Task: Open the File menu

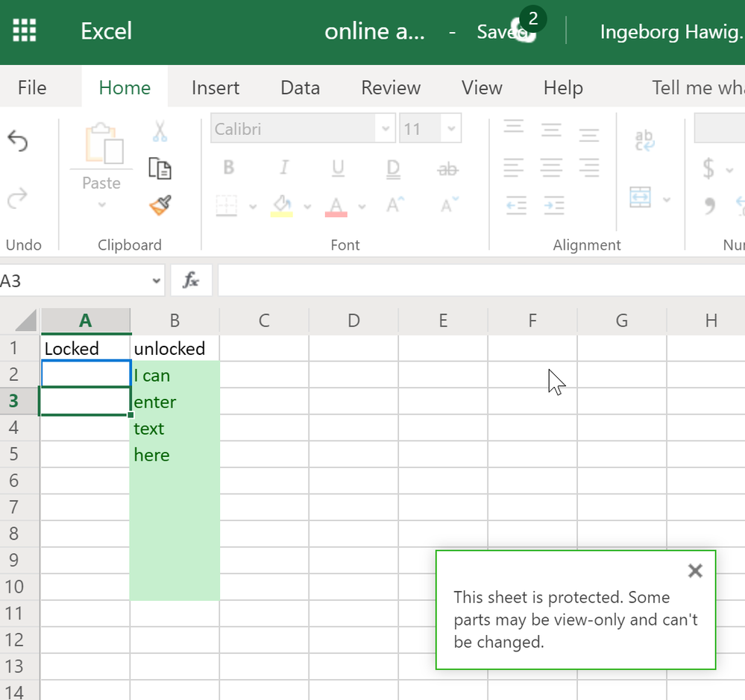Action: (32, 88)
